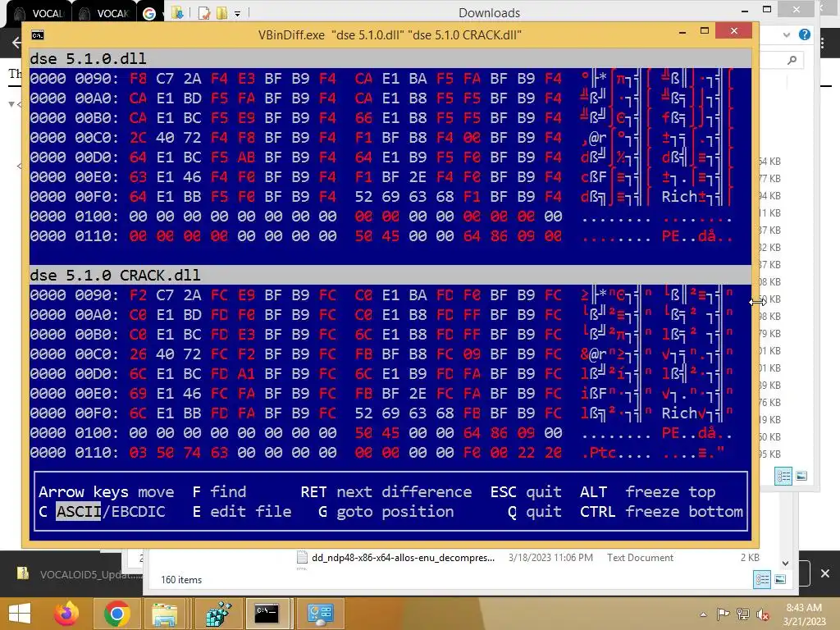Image resolution: width=840 pixels, height=630 pixels.
Task: Click the Action Center flag tray icon
Action: coord(724,614)
